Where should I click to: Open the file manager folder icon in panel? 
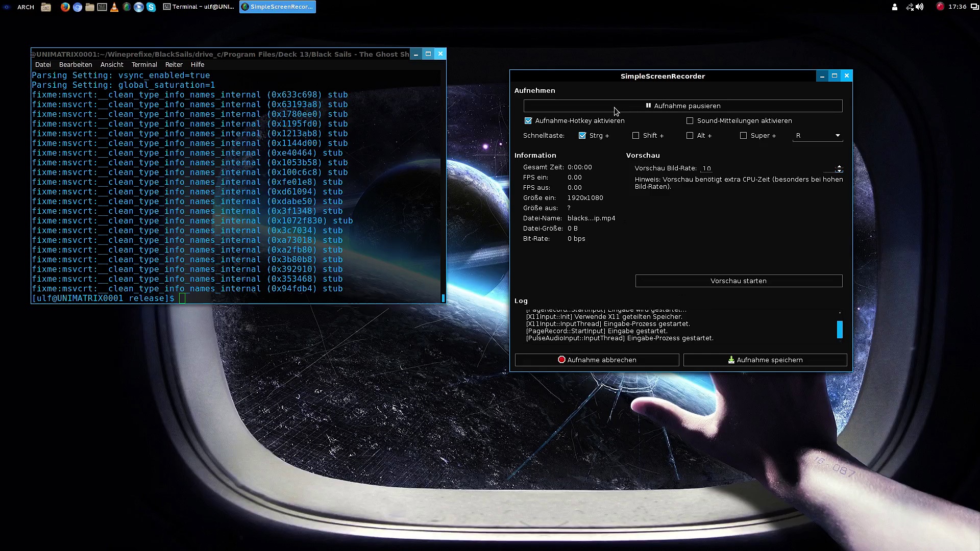[x=89, y=7]
